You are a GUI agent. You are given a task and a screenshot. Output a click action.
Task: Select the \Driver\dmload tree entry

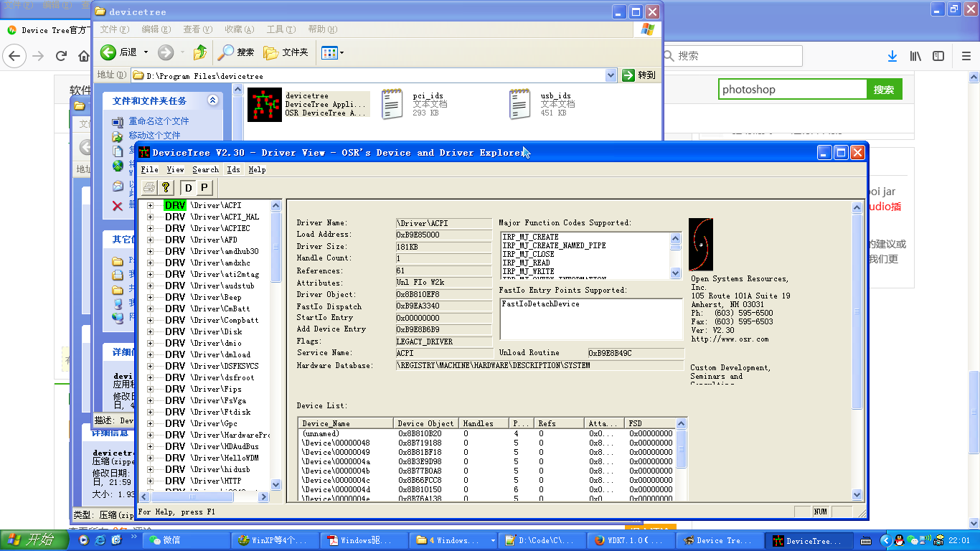point(220,354)
